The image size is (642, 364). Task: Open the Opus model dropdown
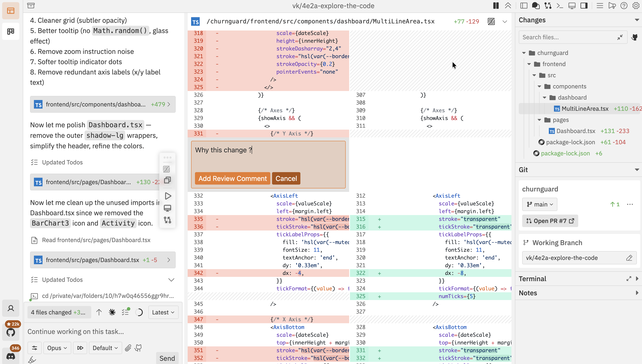57,348
